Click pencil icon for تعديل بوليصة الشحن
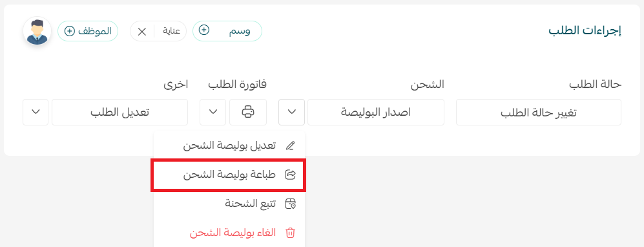Viewport: 644px width, 247px height. pos(291,145)
